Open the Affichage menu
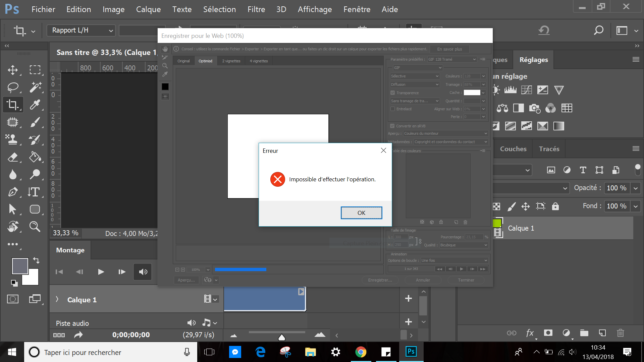 pyautogui.click(x=315, y=9)
